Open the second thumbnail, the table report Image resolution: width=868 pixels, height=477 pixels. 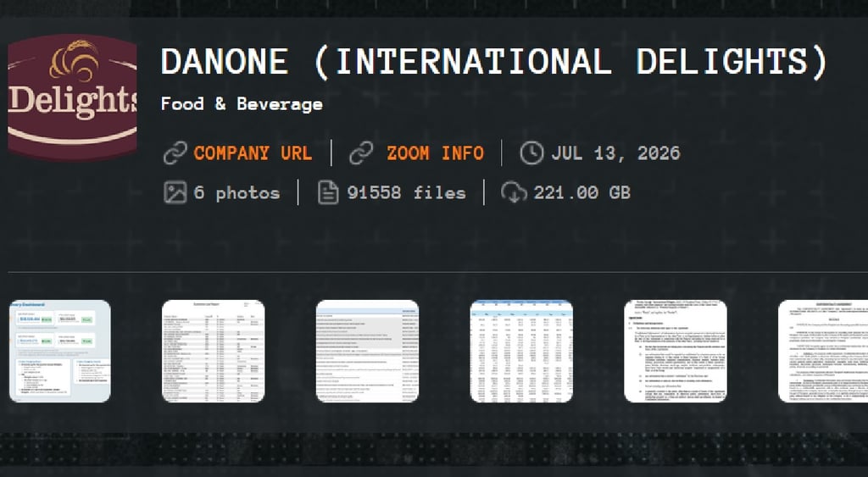point(213,351)
